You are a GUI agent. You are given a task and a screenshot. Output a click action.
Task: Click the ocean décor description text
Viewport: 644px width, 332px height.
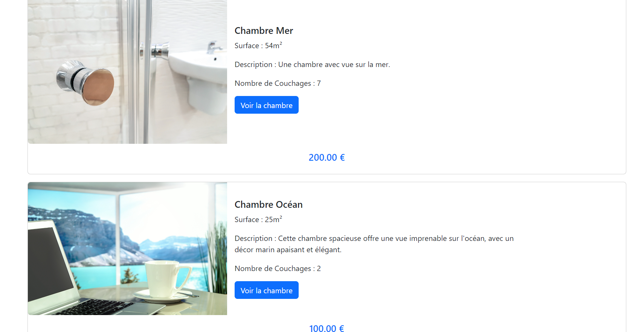pyautogui.click(x=374, y=244)
